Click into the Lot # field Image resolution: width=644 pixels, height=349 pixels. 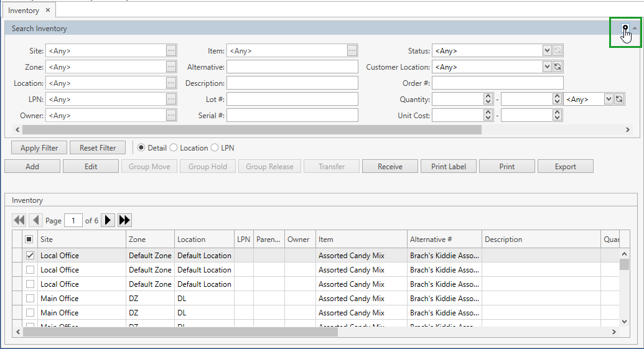292,100
